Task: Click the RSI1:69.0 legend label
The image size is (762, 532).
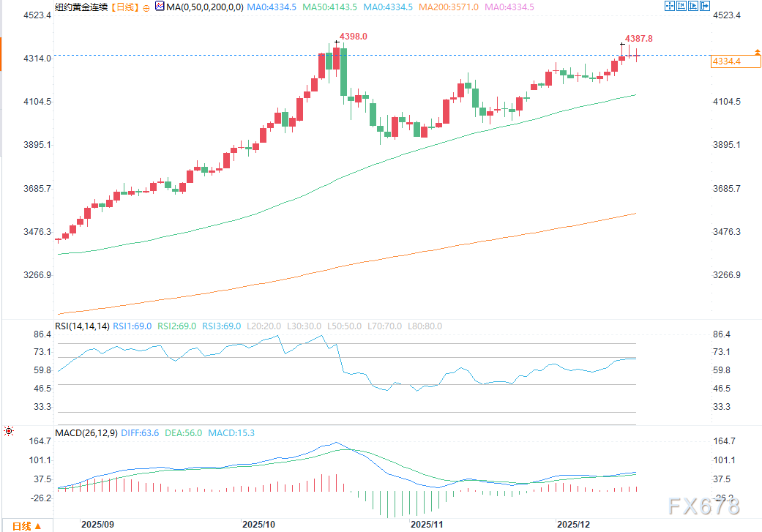Action: click(x=133, y=326)
